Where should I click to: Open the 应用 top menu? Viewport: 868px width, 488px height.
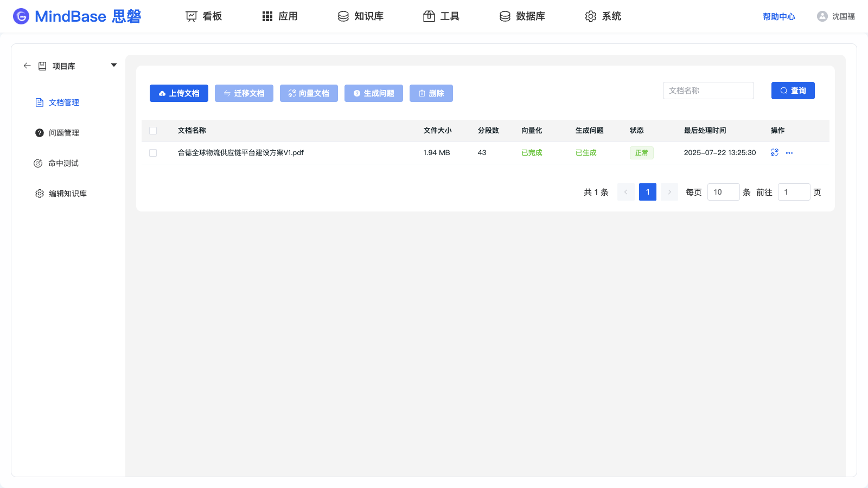coord(280,16)
